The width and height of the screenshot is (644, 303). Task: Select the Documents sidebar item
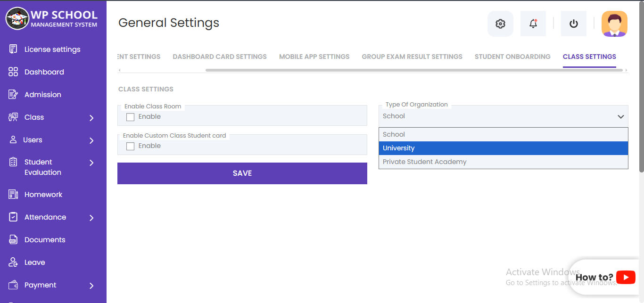point(45,239)
